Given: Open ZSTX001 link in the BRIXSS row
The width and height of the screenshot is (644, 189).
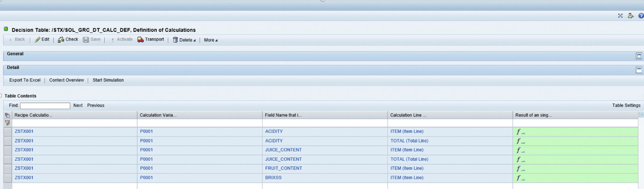Looking at the screenshot, I should [x=24, y=178].
